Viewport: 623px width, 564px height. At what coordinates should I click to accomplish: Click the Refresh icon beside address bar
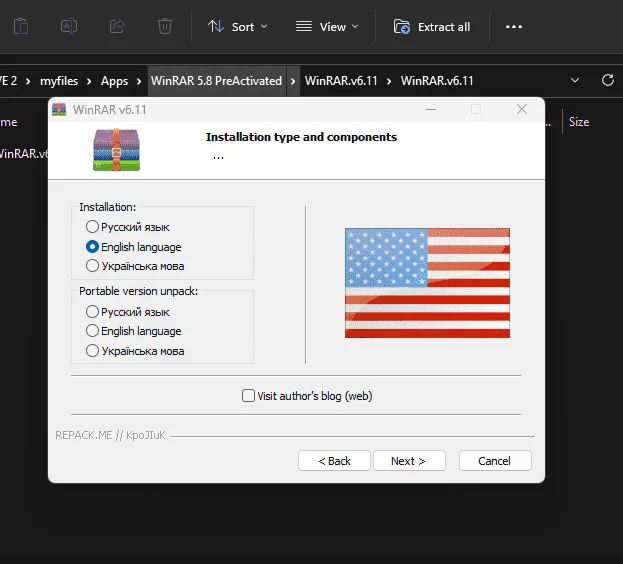(x=608, y=80)
